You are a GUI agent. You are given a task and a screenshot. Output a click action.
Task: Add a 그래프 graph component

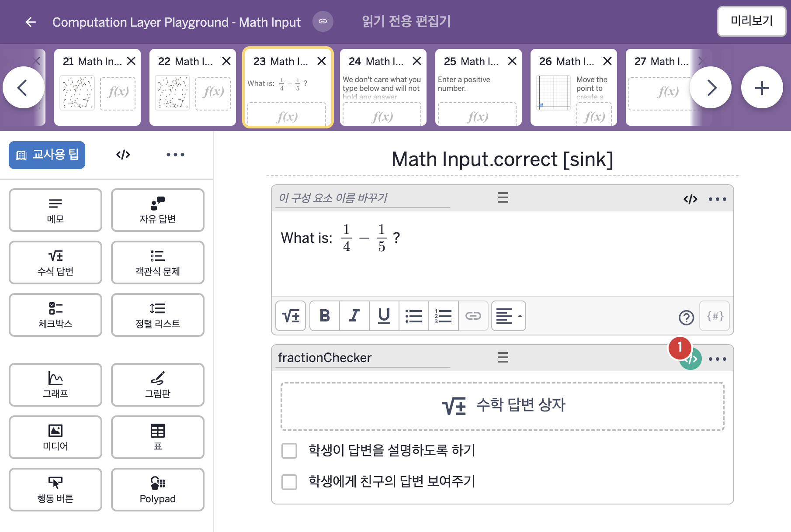click(56, 385)
